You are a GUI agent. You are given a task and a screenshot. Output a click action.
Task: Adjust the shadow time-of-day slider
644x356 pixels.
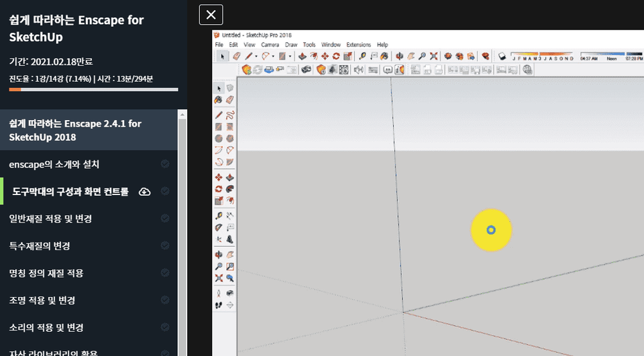point(612,56)
